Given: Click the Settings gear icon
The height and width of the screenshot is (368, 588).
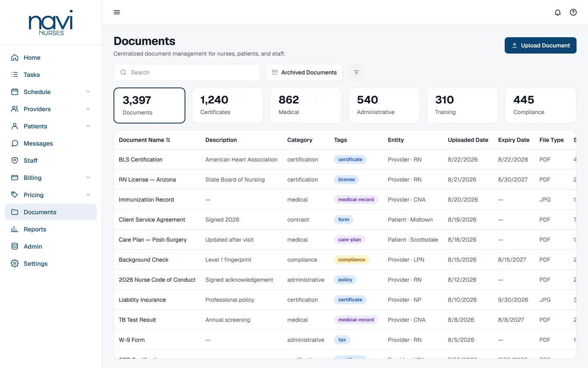Looking at the screenshot, I should point(15,264).
